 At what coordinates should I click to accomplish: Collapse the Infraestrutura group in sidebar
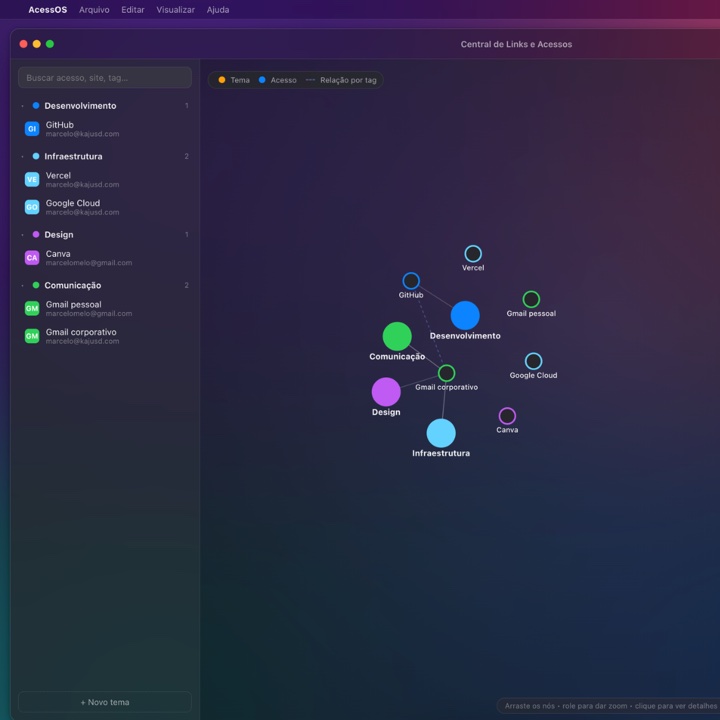[22, 157]
